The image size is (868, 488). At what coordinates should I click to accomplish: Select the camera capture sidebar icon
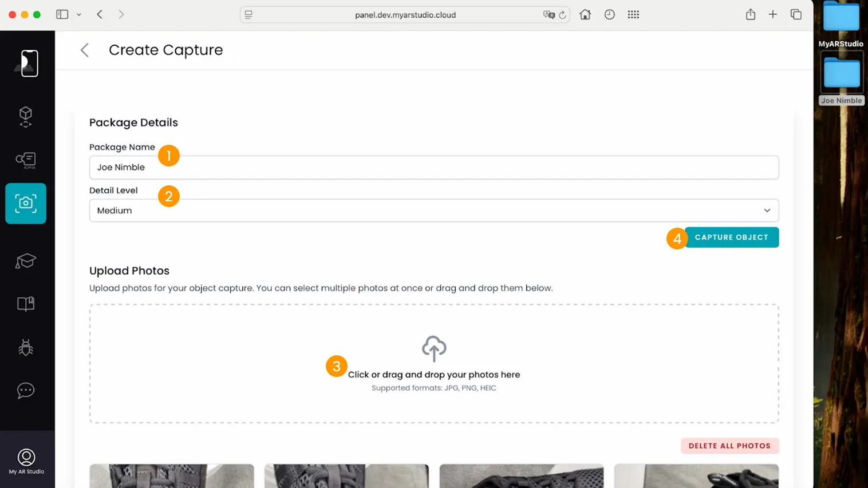pyautogui.click(x=26, y=203)
